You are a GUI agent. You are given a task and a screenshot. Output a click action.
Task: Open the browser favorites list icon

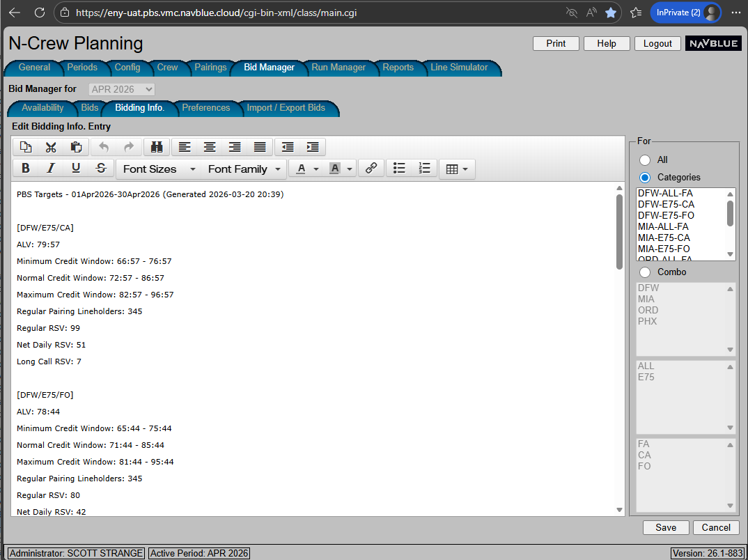[x=635, y=13]
